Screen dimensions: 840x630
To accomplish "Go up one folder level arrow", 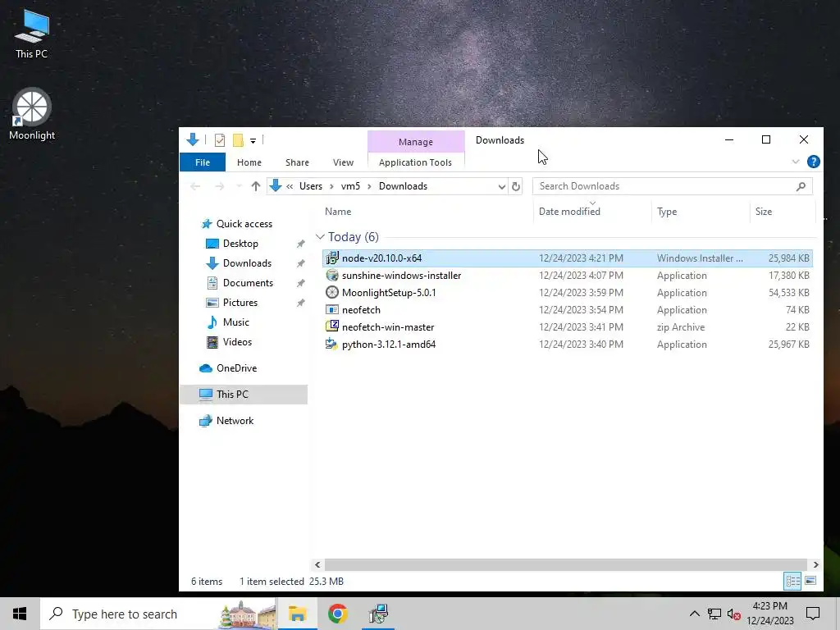I will tap(256, 186).
